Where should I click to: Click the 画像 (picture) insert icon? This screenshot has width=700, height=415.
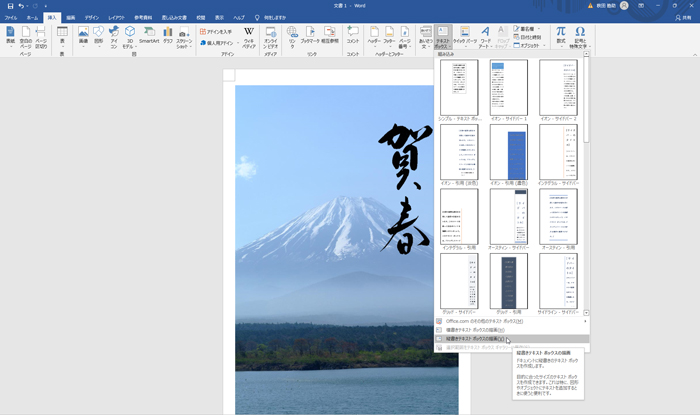[84, 35]
